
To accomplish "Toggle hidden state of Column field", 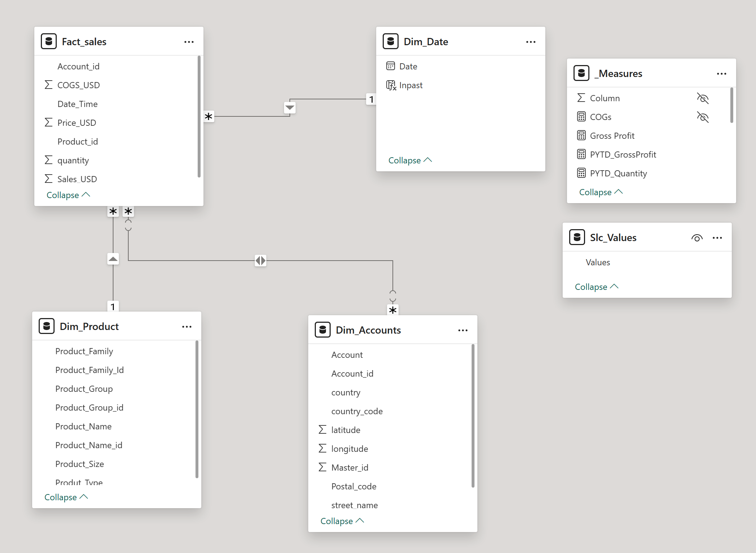I will [703, 98].
